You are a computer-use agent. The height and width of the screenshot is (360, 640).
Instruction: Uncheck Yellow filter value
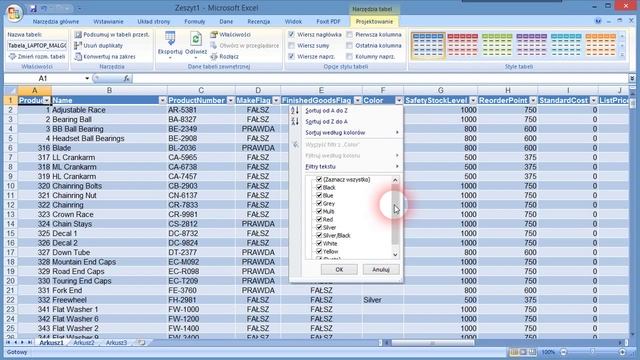(x=319, y=251)
